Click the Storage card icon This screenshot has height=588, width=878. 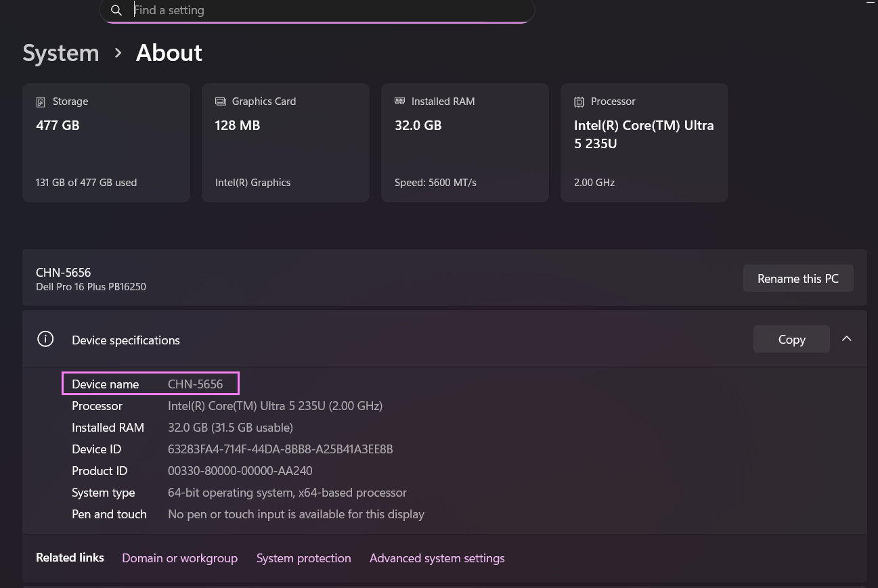[41, 101]
